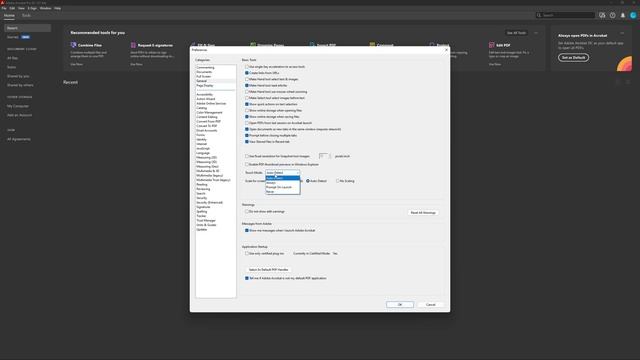Screen dimensions: 640x360
Task: Click the See All Tools button
Action: (x=516, y=33)
